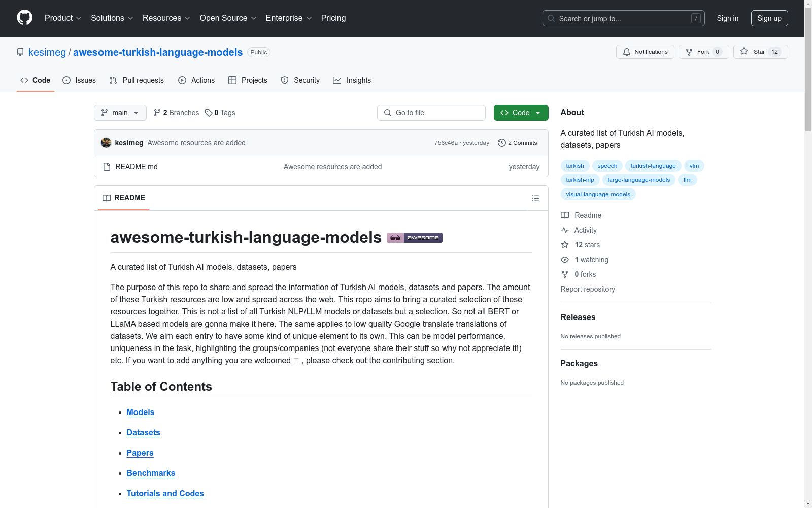Click the Star icon
Viewport: 812px width, 508px height.
[x=744, y=51]
